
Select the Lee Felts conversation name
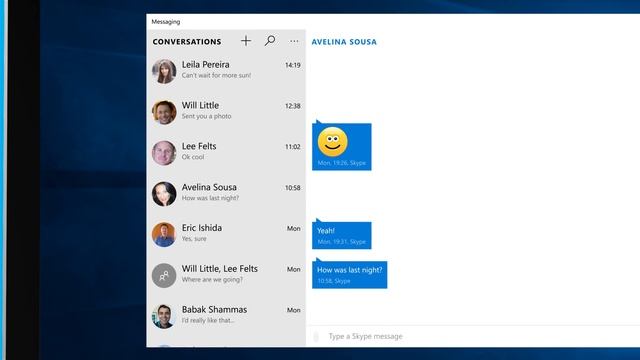(199, 146)
